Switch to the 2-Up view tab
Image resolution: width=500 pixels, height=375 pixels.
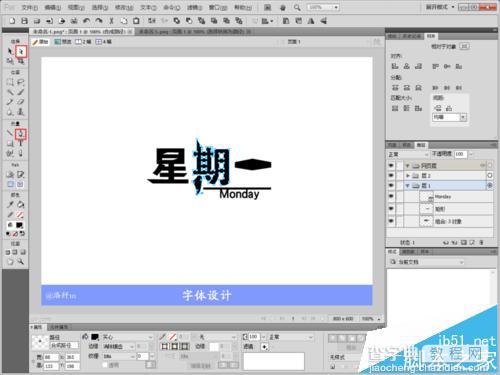coord(83,42)
